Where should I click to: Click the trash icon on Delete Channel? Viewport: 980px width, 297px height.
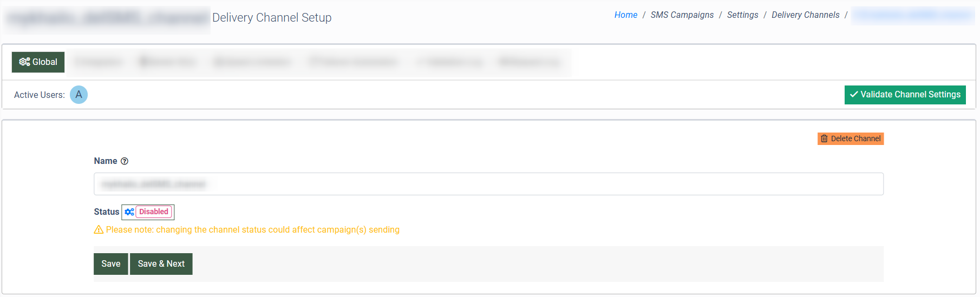click(824, 139)
